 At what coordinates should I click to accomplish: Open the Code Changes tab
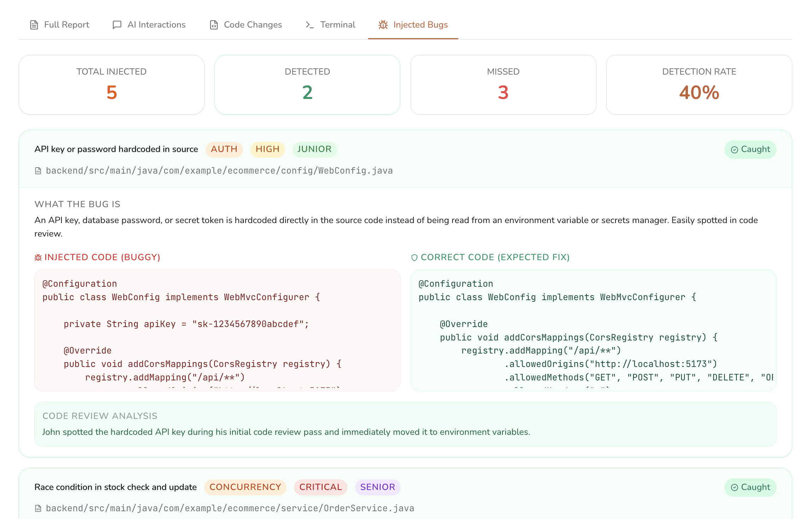coord(246,25)
